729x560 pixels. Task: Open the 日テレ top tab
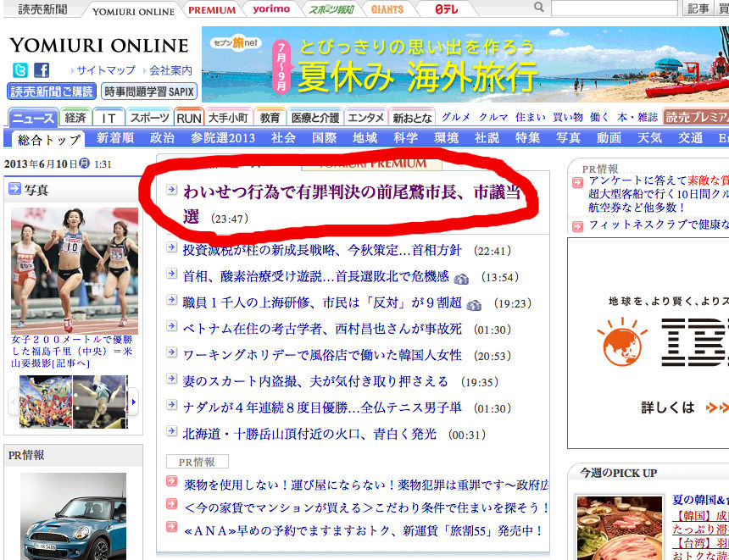click(x=447, y=8)
